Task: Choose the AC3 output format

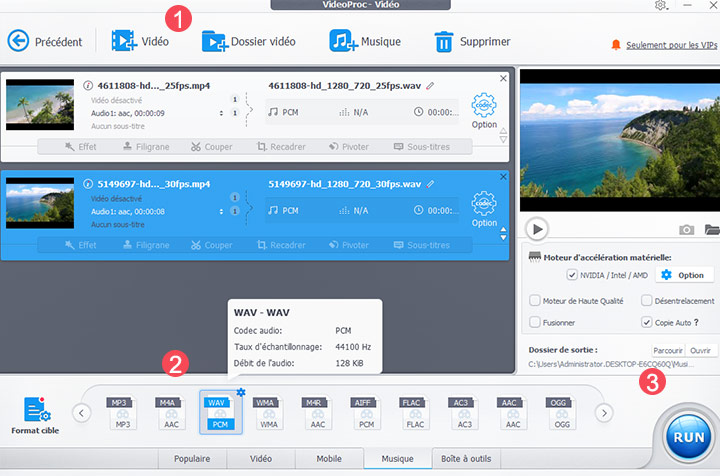Action: click(464, 413)
